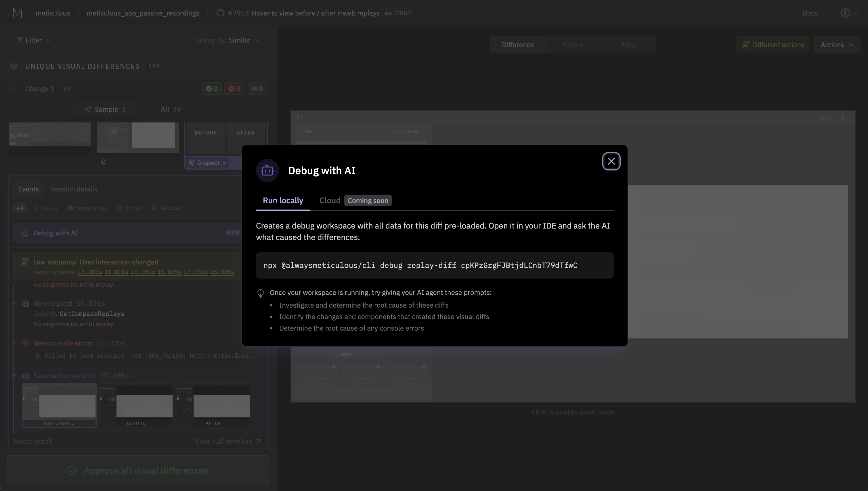Switch the viewer to Before mode
The height and width of the screenshot is (491, 868).
click(573, 45)
